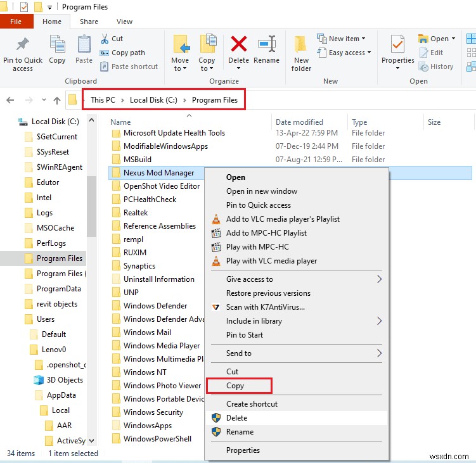Screen dimensions: 476x463
Task: Open the Quick Access Toolbar customize arrow
Action: 50,7
